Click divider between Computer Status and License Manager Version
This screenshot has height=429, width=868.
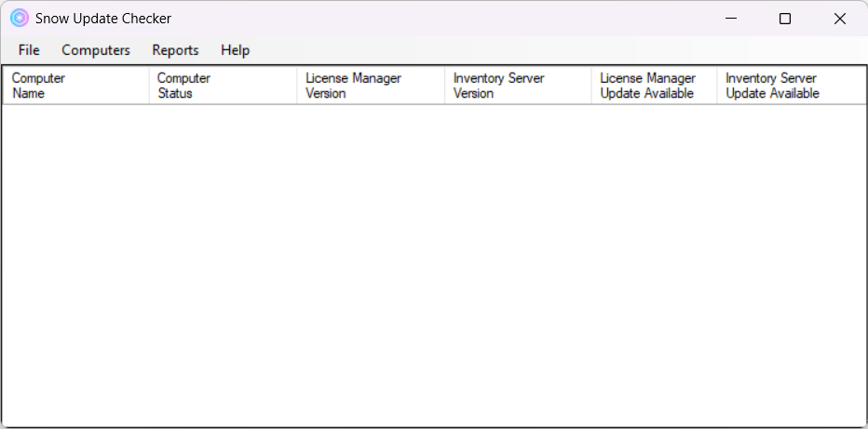pos(297,86)
